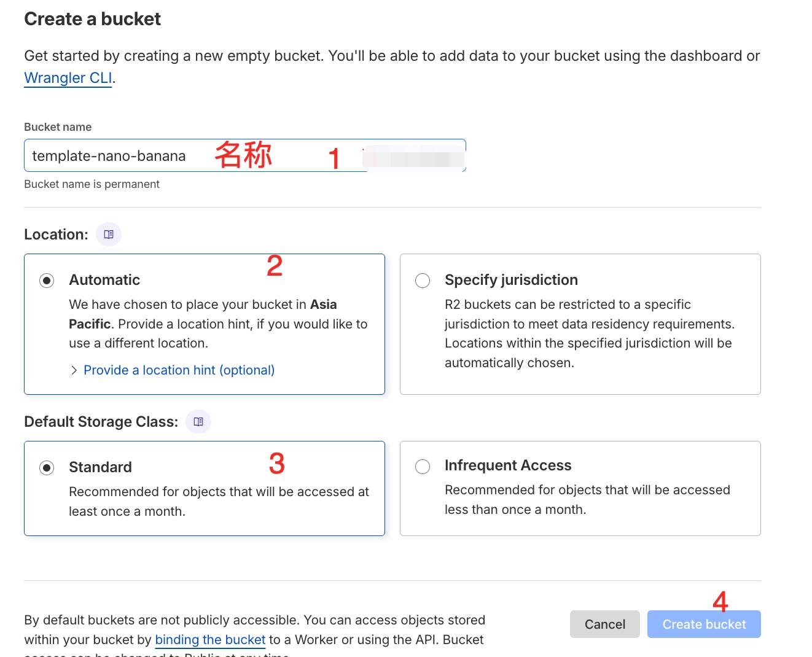Click the Infrequent Access description text
This screenshot has height=657, width=812.
[587, 500]
